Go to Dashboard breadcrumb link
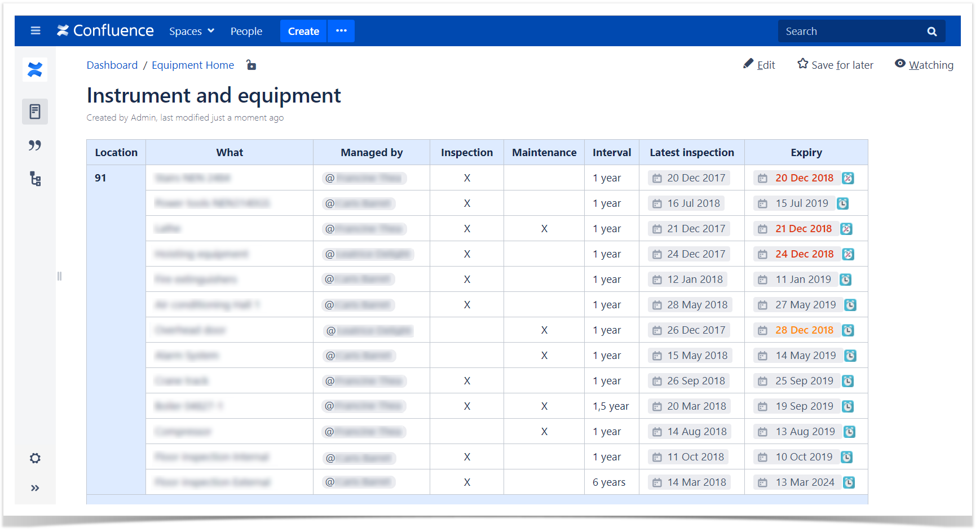 tap(112, 65)
